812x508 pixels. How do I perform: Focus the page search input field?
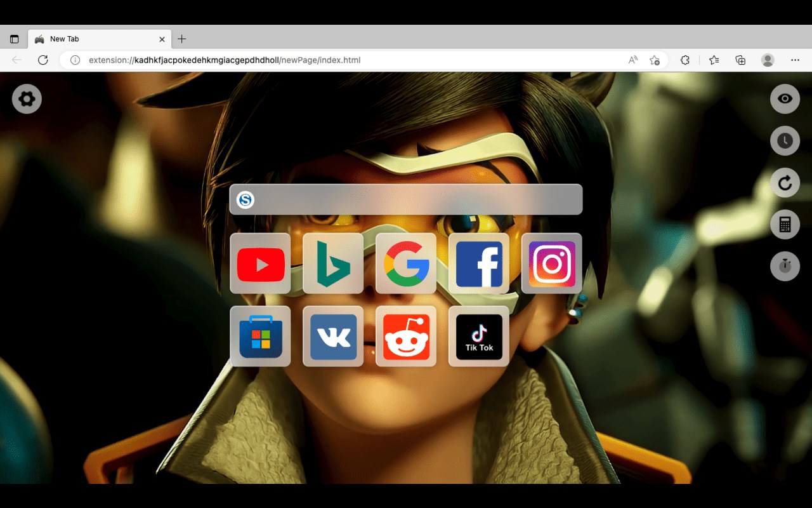pyautogui.click(x=406, y=199)
